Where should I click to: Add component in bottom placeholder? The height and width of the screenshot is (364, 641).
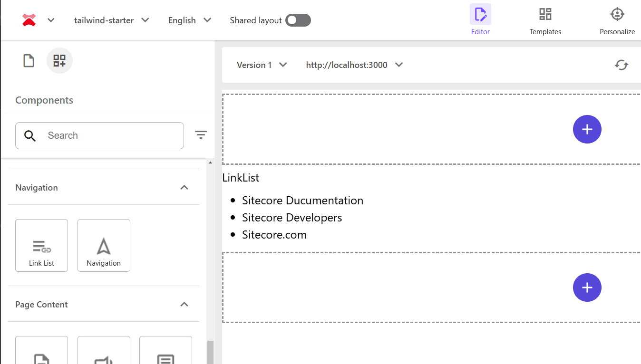[x=587, y=287]
